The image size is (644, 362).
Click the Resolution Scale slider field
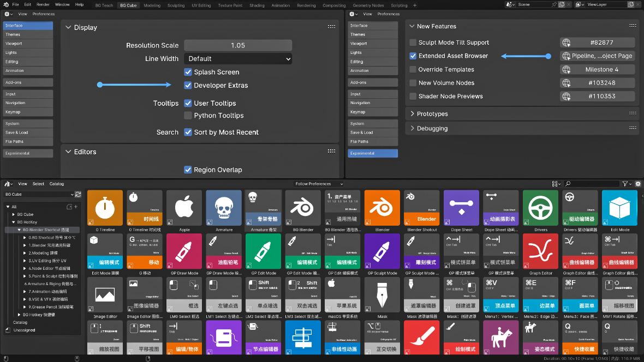point(238,46)
